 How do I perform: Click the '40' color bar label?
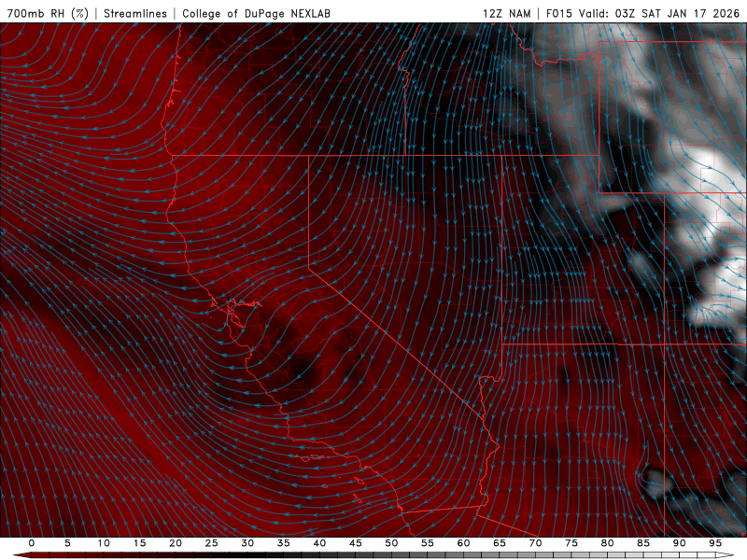319,543
